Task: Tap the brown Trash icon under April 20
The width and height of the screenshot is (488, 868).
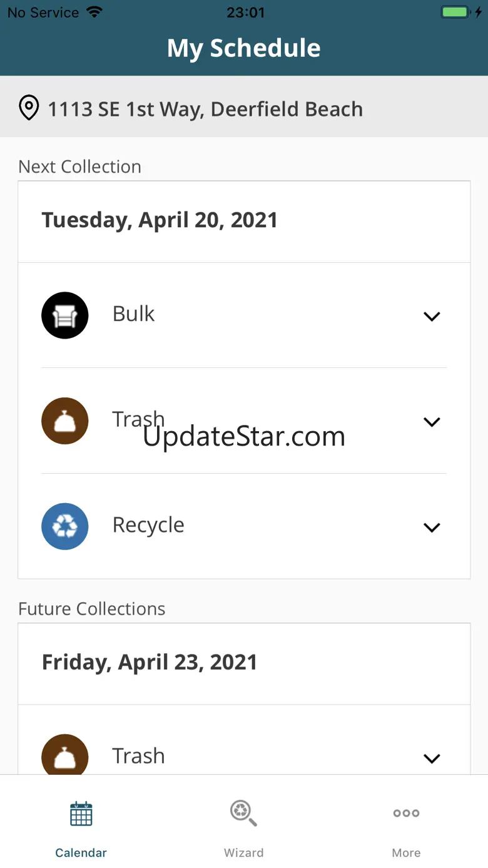Action: click(x=65, y=421)
